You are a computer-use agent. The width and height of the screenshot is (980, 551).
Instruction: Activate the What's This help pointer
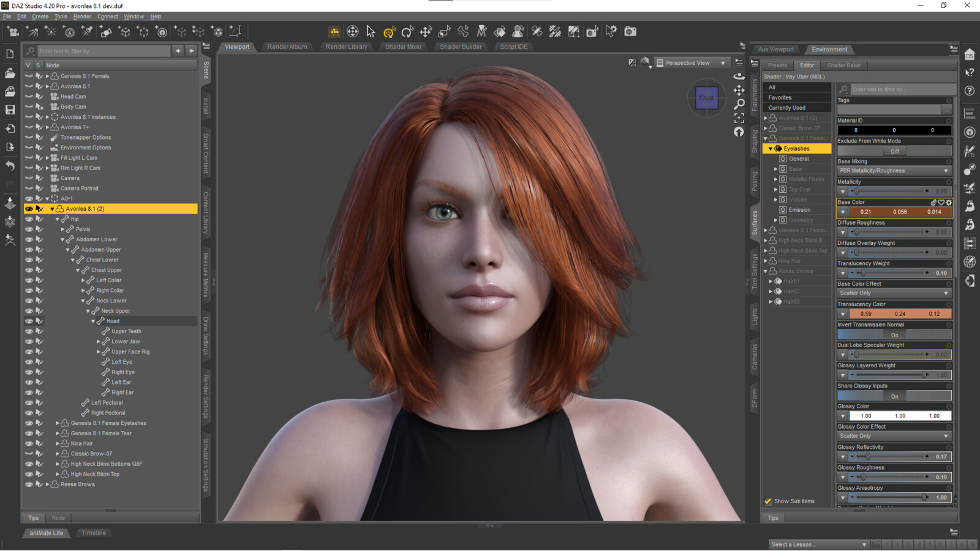[x=970, y=73]
